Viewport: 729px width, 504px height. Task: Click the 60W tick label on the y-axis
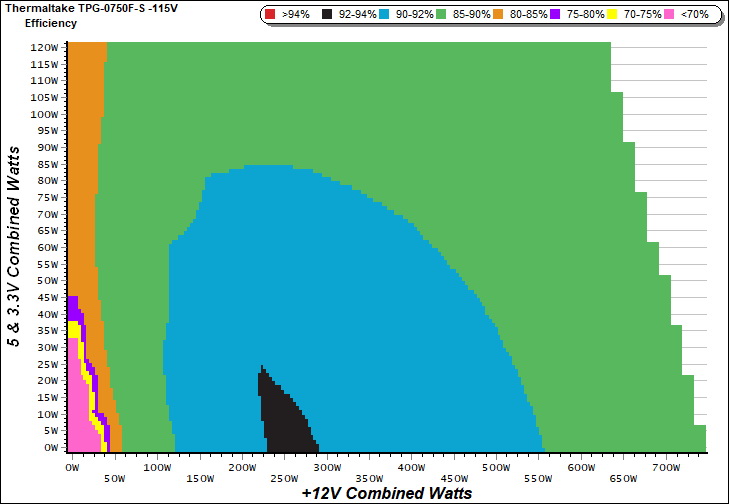click(47, 248)
